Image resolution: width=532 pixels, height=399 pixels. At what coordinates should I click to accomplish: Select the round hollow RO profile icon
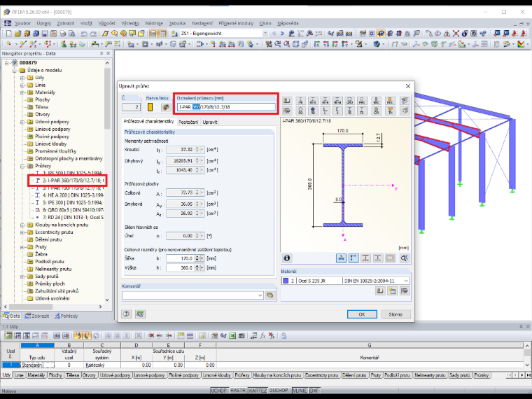[300, 111]
